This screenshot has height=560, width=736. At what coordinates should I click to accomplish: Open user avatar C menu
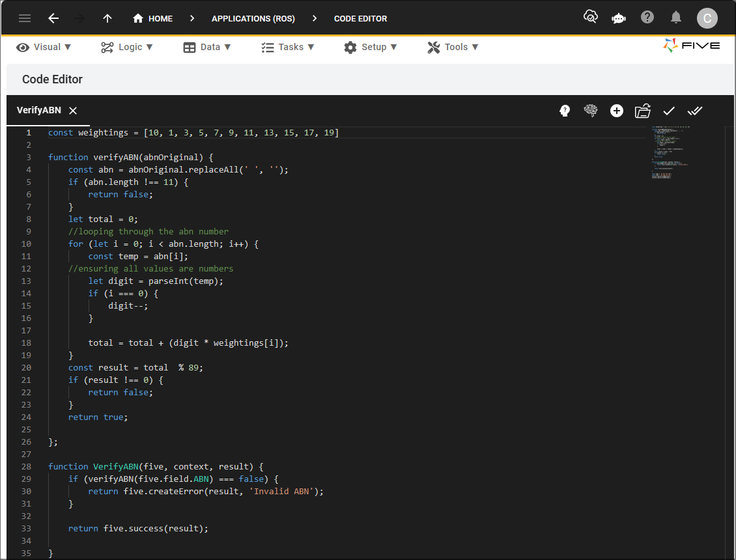point(707,18)
